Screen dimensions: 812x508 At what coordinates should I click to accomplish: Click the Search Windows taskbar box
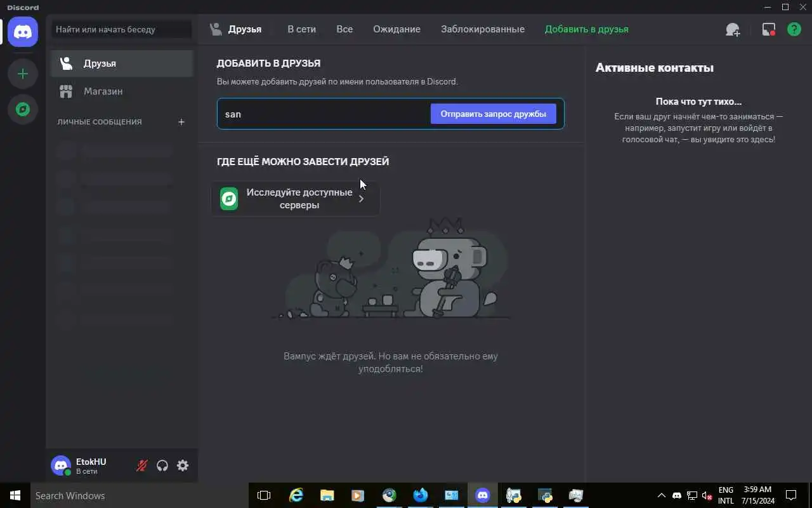pos(138,495)
